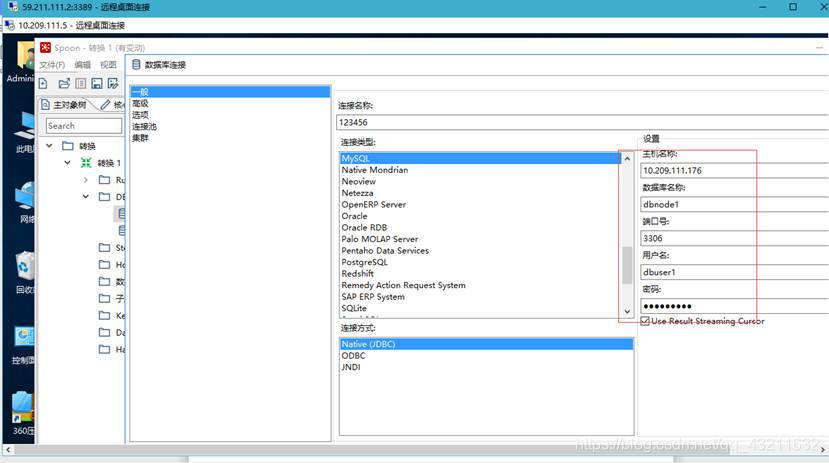Select Native (JDBC) access method

coord(486,344)
